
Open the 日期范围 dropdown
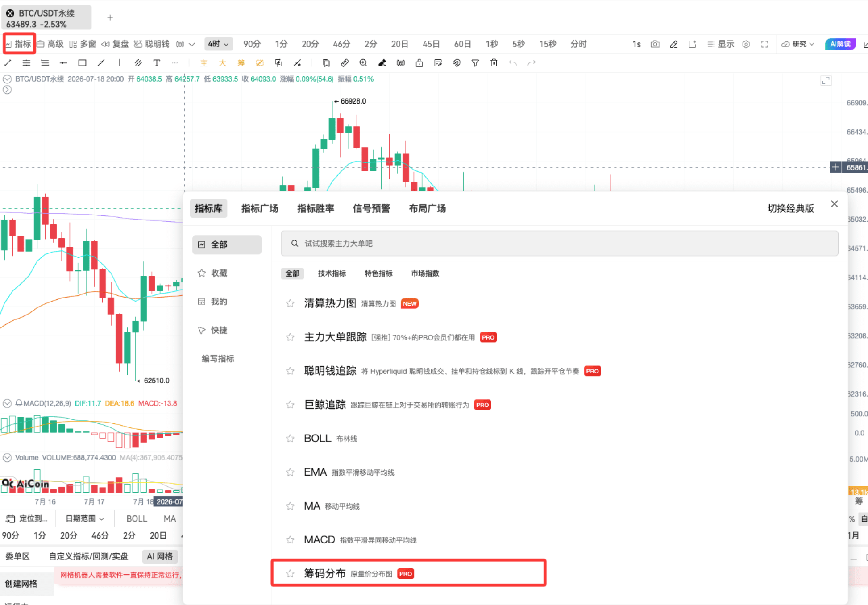(85, 518)
